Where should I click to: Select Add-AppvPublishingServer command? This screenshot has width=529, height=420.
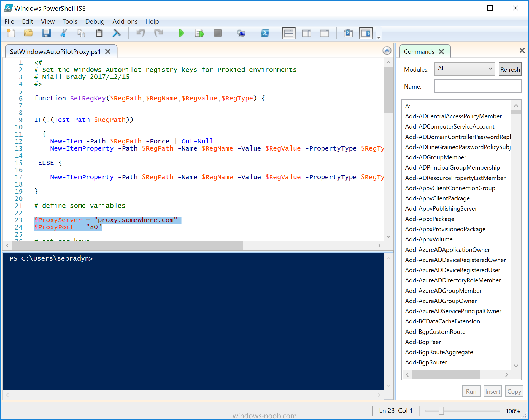tap(441, 208)
